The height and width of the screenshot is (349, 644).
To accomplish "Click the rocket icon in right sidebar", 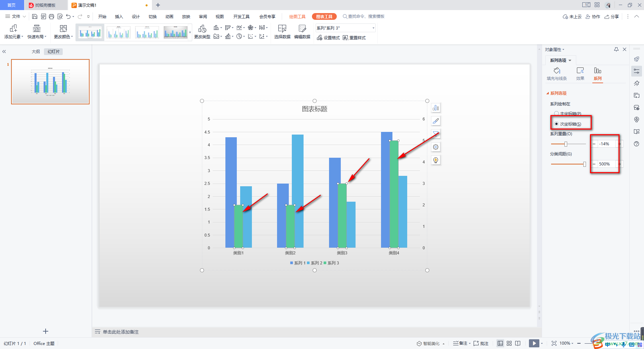I will [x=637, y=59].
